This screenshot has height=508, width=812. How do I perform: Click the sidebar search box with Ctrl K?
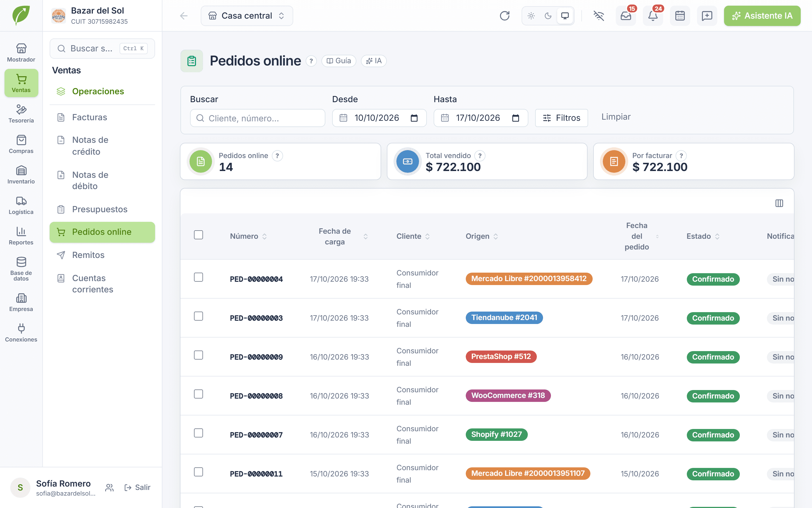point(102,48)
